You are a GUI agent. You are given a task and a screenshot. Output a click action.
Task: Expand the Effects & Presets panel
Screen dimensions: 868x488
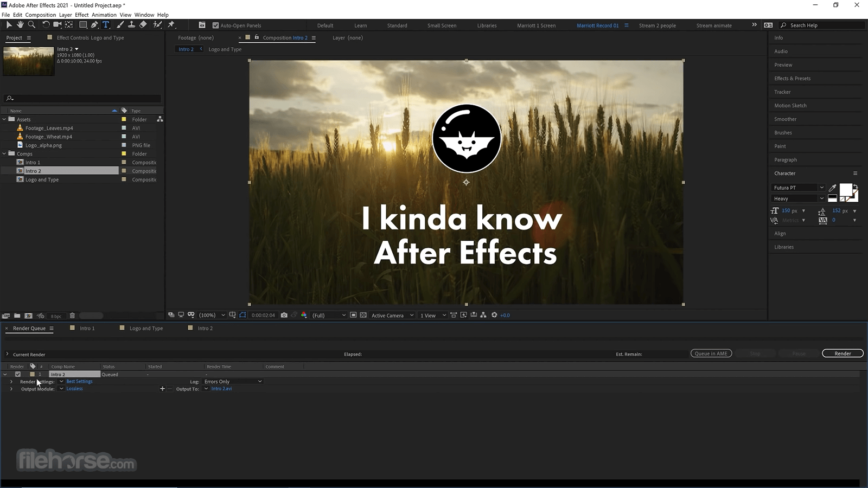pos(792,79)
